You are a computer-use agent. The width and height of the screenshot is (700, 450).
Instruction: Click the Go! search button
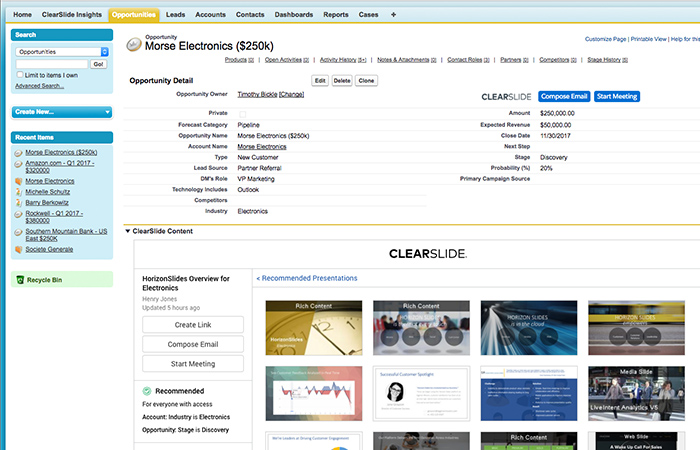point(99,64)
